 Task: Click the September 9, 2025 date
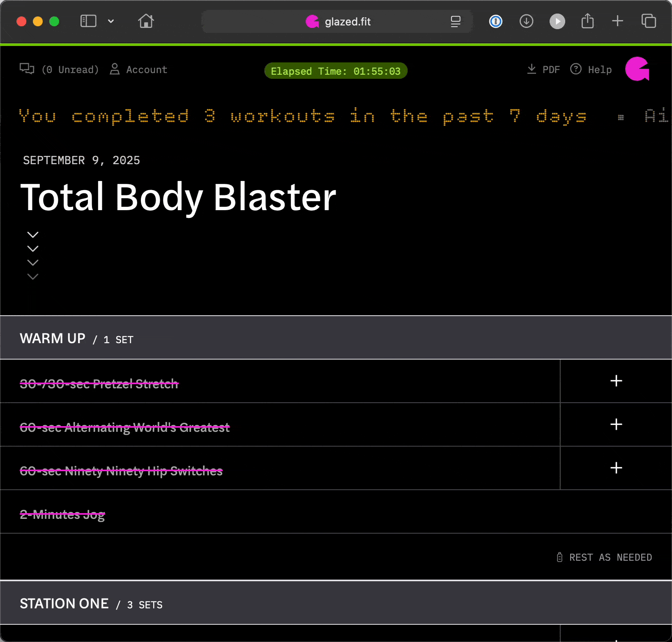click(x=81, y=160)
